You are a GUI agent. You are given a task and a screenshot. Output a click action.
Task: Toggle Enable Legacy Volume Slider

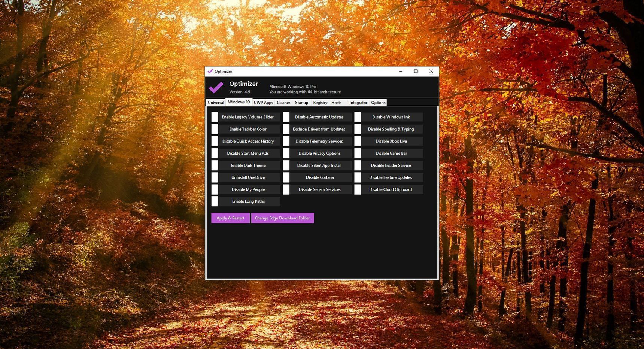tap(246, 117)
